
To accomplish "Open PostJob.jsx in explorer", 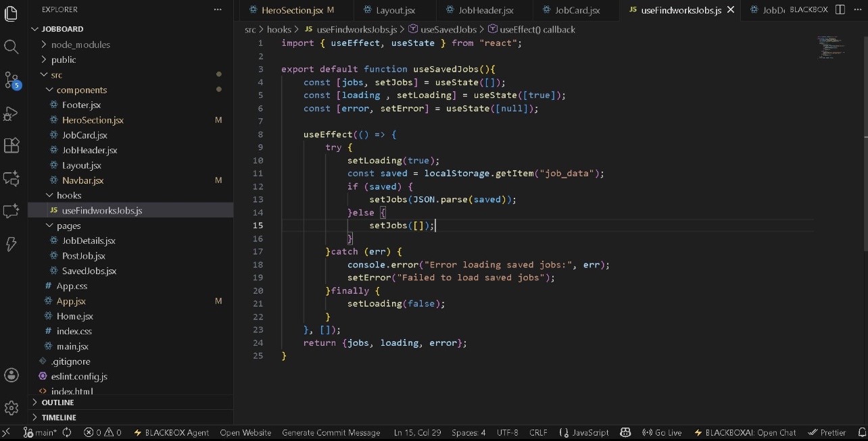I will point(130,256).
